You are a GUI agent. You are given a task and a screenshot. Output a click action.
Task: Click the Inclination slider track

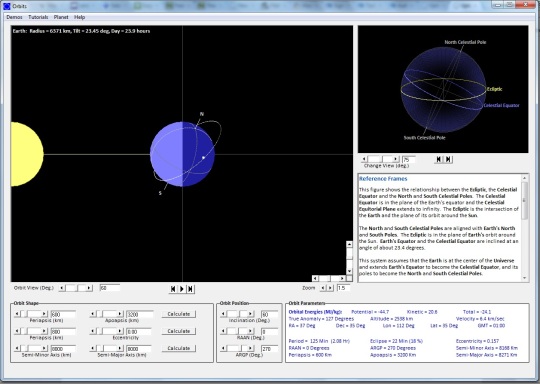pyautogui.click(x=237, y=314)
